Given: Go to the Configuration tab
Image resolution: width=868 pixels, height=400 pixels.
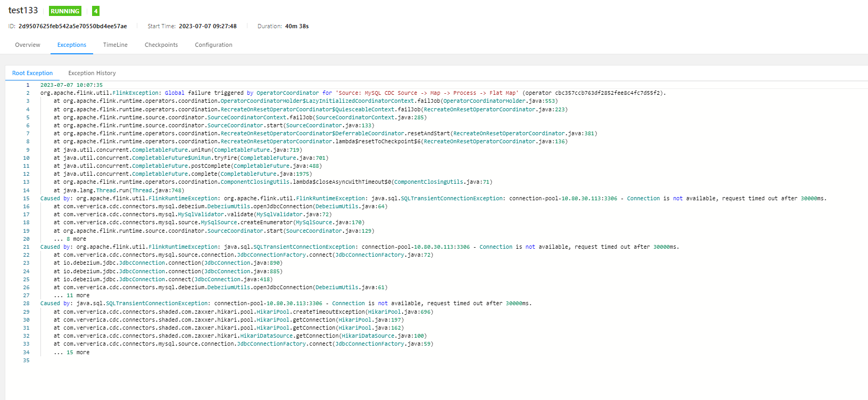Looking at the screenshot, I should click(x=213, y=45).
